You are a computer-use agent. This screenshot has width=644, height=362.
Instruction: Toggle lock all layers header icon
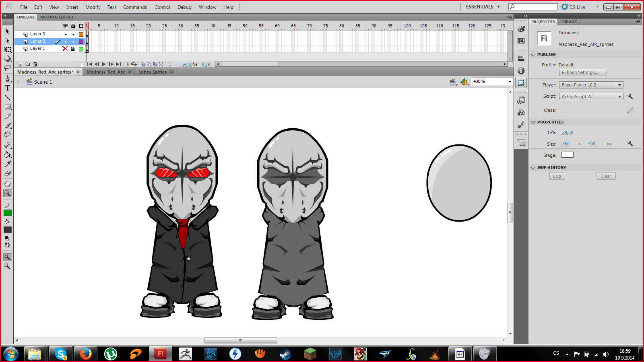[73, 26]
